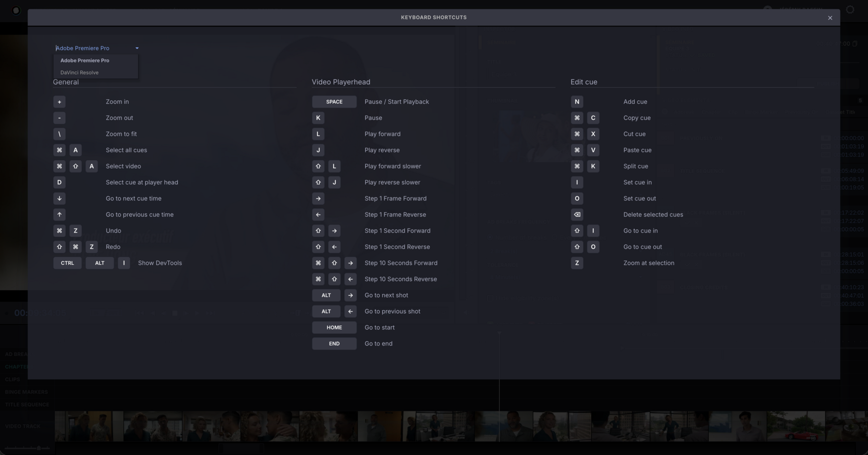Screen dimensions: 868x455
Task: Click the "Go to cue in" label
Action: (x=640, y=231)
